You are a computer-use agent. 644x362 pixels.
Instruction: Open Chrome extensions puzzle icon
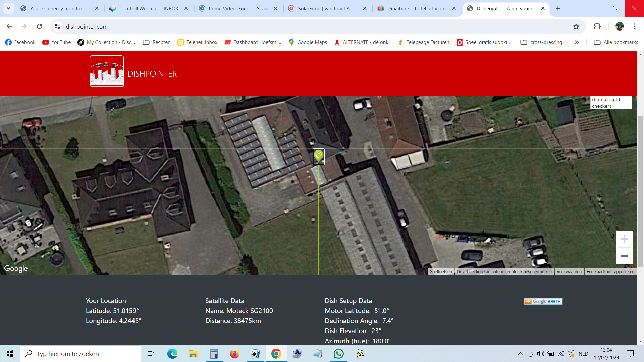[x=597, y=26]
